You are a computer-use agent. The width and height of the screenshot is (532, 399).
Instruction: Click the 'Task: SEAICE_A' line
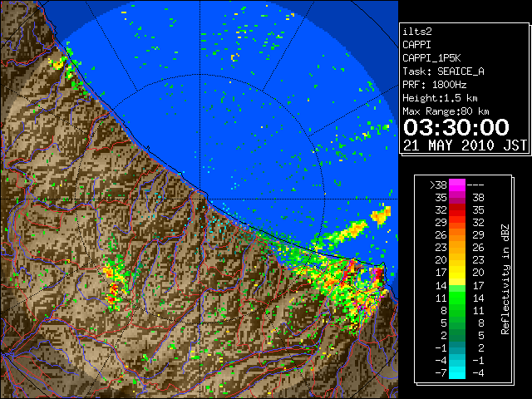[x=443, y=71]
